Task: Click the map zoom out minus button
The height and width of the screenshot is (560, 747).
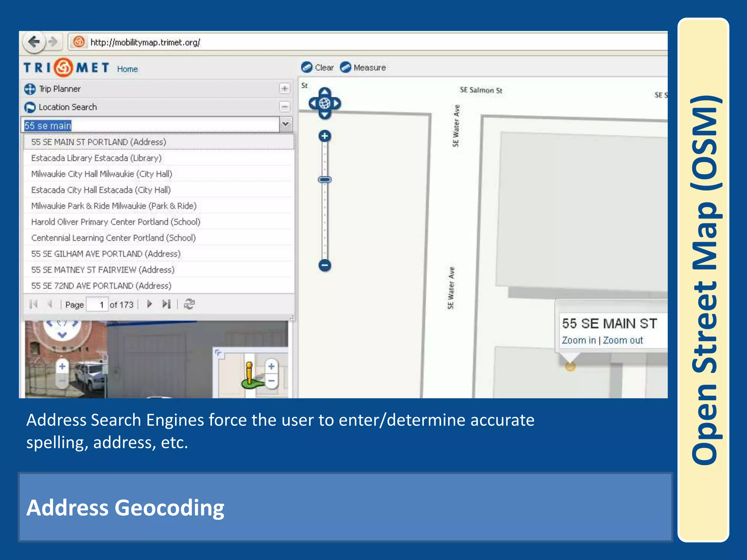Action: [x=325, y=265]
